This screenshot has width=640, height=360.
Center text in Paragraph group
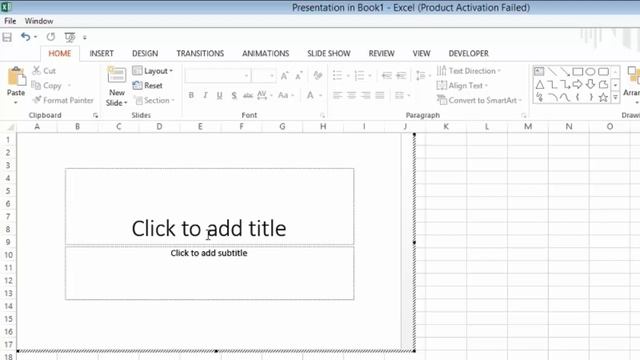(351, 95)
